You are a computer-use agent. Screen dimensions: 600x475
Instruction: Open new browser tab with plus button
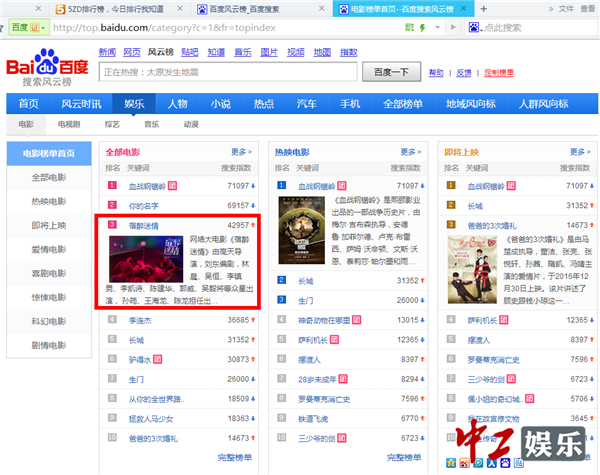[485, 8]
